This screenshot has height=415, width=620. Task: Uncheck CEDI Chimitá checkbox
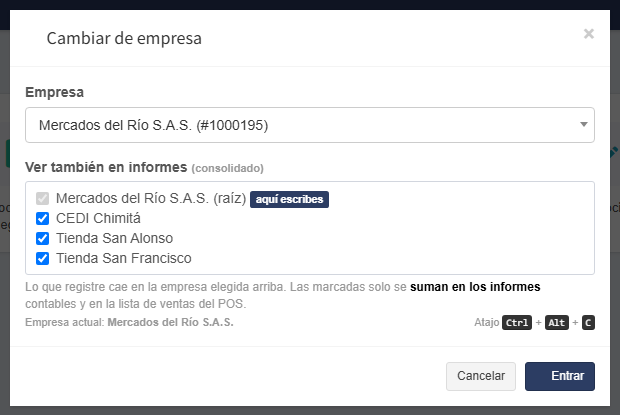pos(42,218)
